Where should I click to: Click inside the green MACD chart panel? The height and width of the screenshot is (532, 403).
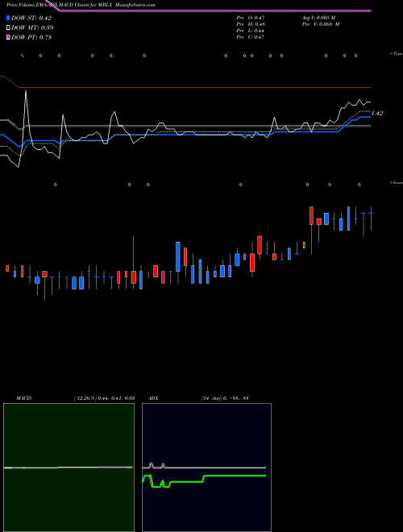[69, 468]
